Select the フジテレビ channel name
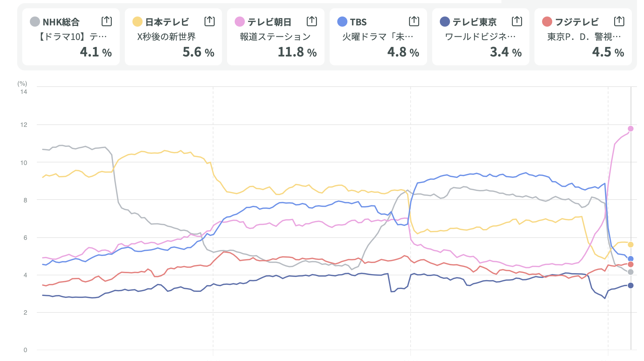 [x=577, y=22]
